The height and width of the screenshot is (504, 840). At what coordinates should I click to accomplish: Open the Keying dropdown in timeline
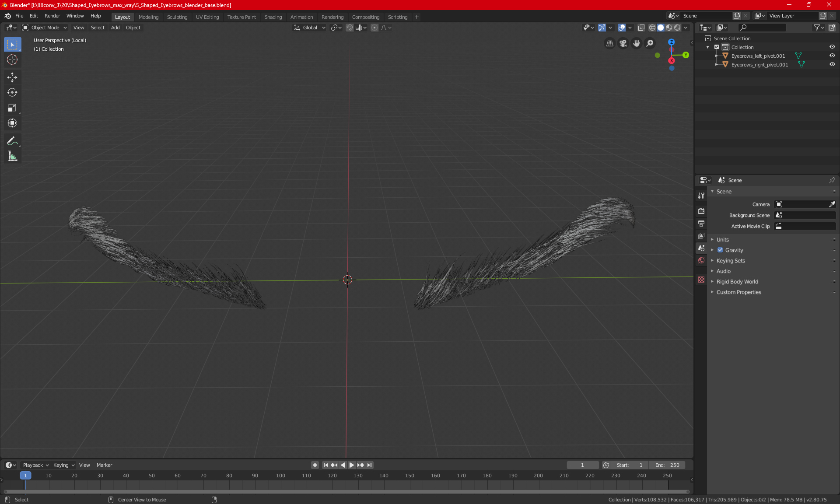coord(63,465)
